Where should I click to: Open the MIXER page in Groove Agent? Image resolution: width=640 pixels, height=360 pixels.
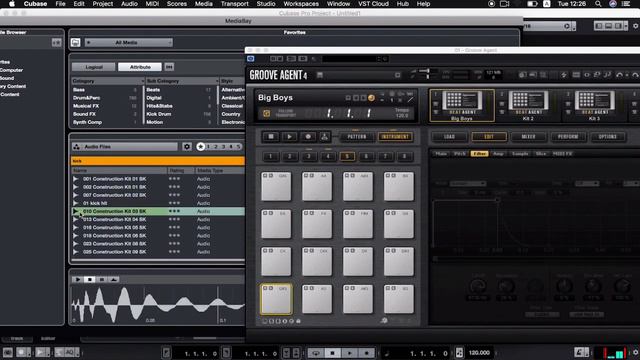click(529, 137)
